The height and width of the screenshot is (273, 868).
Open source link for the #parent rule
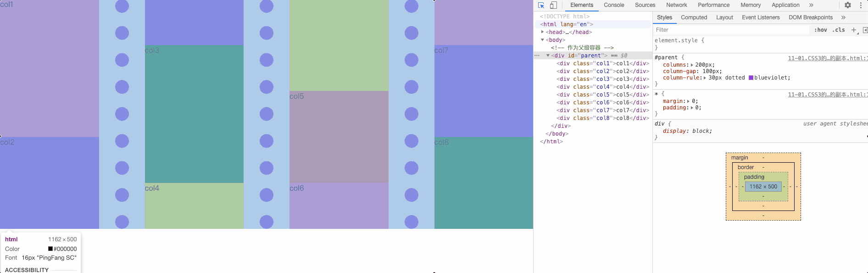click(x=827, y=58)
